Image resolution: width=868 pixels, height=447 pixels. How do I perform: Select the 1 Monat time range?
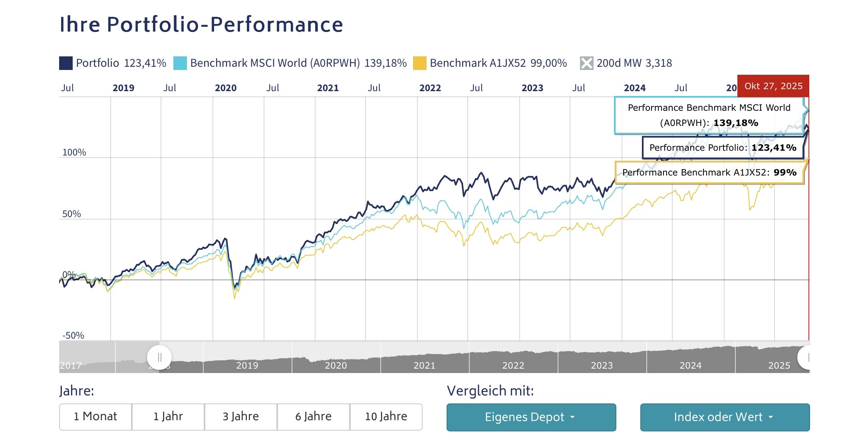(x=95, y=417)
